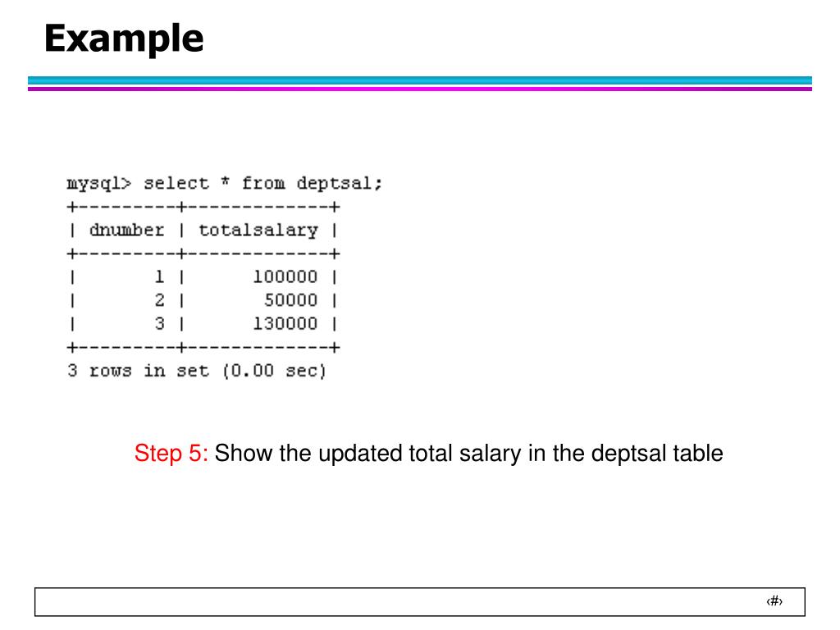Click the text "Show the updated total salary in the deptsal table"

468,454
